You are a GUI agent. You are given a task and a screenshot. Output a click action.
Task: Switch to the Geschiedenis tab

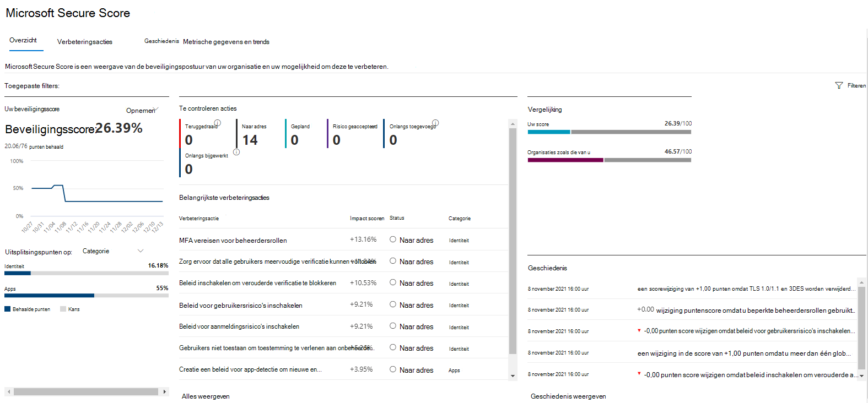pyautogui.click(x=161, y=41)
